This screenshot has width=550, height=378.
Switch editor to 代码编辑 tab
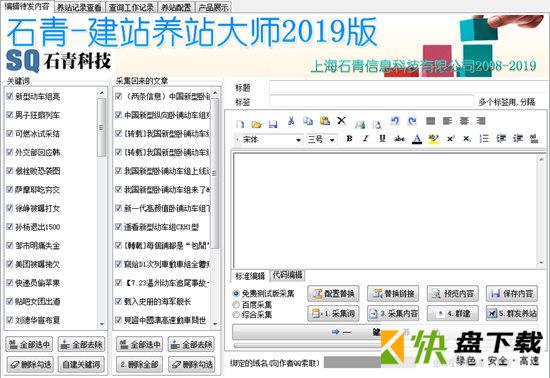click(288, 275)
